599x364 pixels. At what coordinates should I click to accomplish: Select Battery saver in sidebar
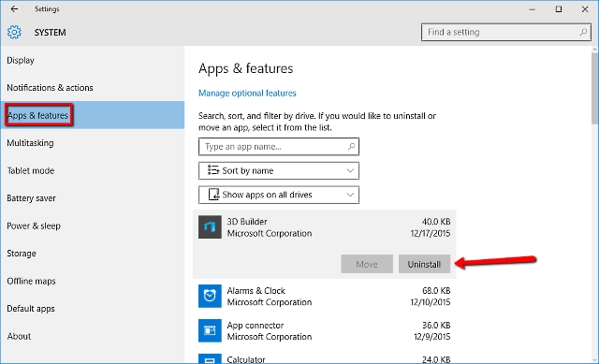pos(31,198)
